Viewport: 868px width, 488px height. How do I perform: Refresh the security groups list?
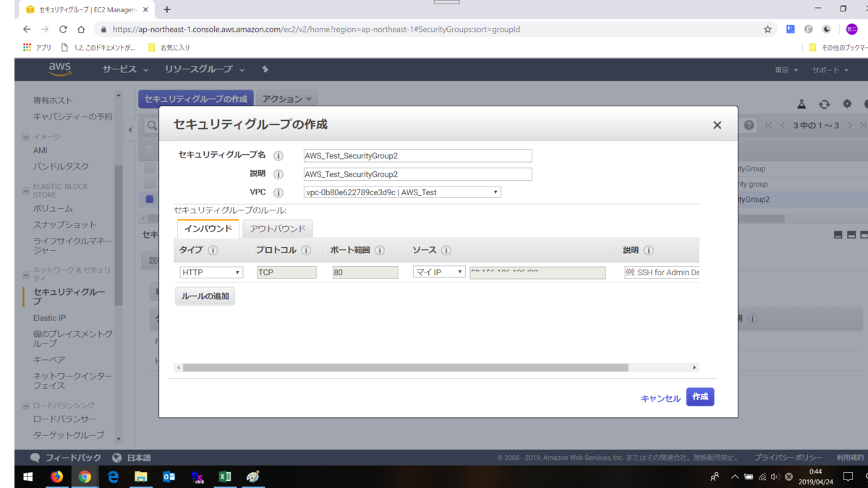[x=824, y=104]
